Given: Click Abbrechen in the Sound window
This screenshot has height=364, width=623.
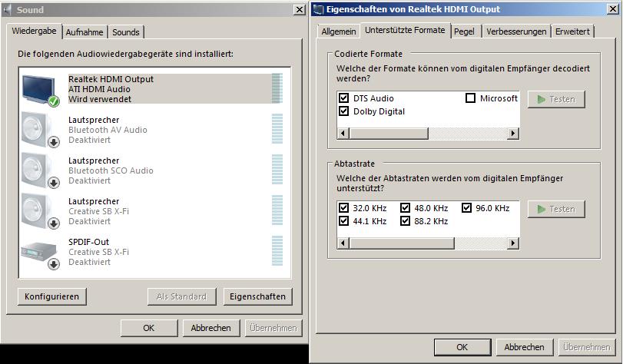Looking at the screenshot, I should pos(210,328).
